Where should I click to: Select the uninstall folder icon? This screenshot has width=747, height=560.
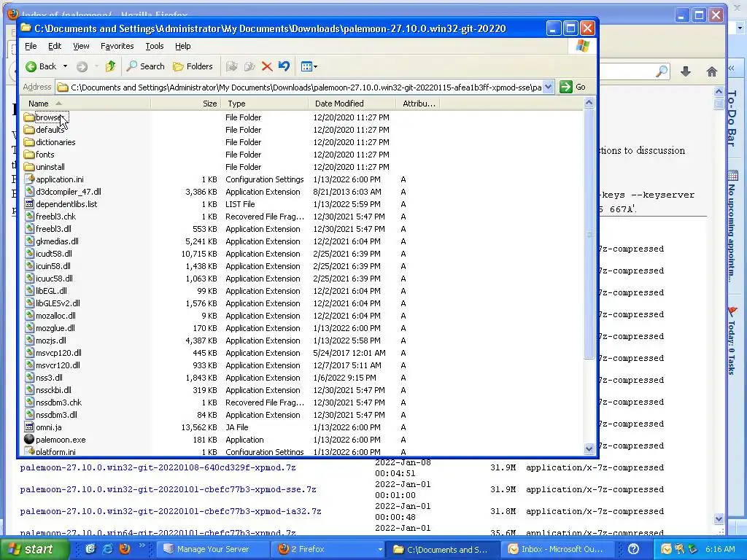coord(29,167)
